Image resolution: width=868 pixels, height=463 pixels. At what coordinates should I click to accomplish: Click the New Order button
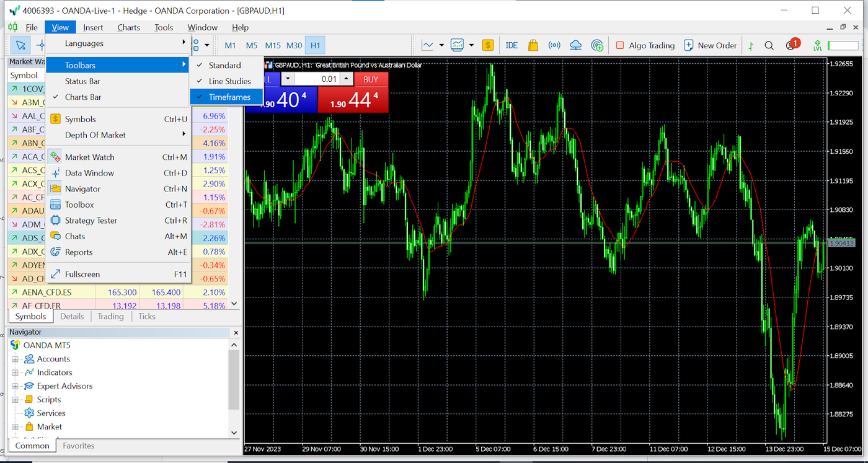(x=711, y=45)
